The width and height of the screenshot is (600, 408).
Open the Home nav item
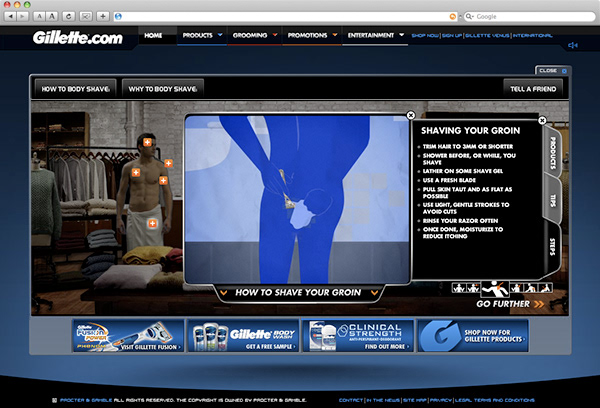153,35
